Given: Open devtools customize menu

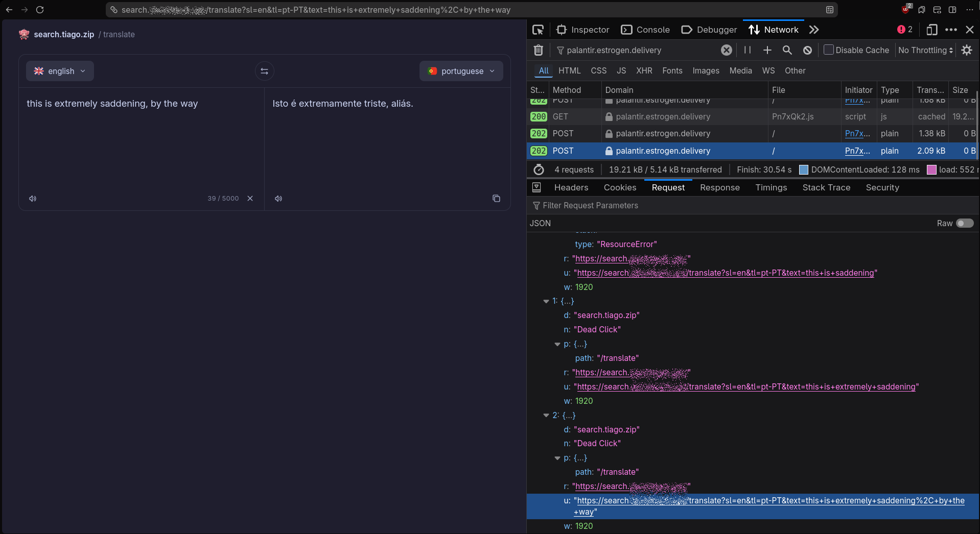Looking at the screenshot, I should 951,30.
